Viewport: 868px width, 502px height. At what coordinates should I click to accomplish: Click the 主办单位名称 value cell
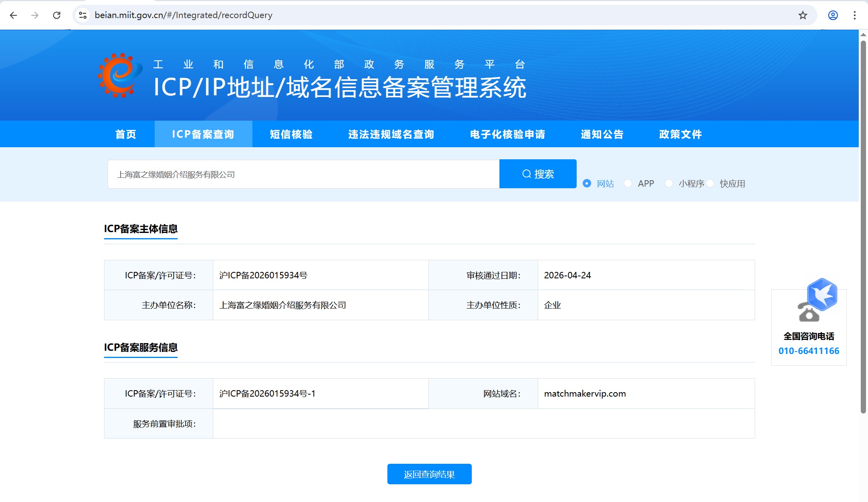[321, 305]
